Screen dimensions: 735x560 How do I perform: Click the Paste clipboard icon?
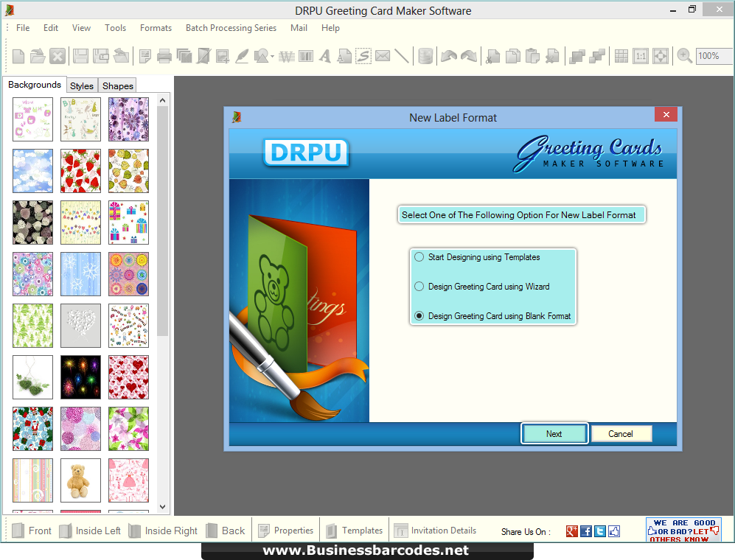532,56
